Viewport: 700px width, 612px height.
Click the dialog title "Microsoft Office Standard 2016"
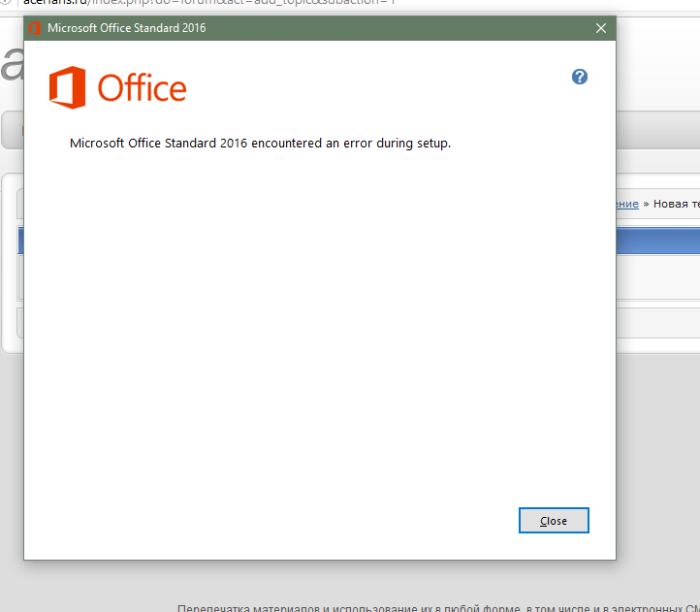tap(126, 28)
